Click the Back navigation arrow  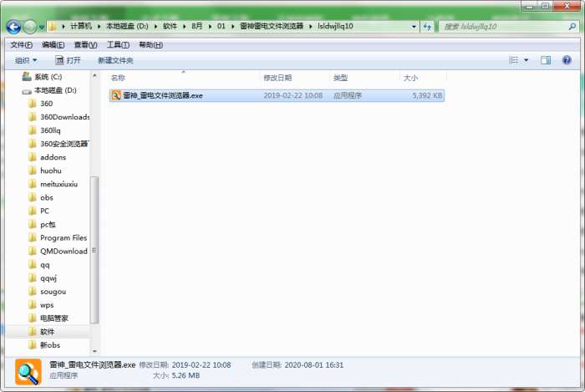tap(14, 27)
